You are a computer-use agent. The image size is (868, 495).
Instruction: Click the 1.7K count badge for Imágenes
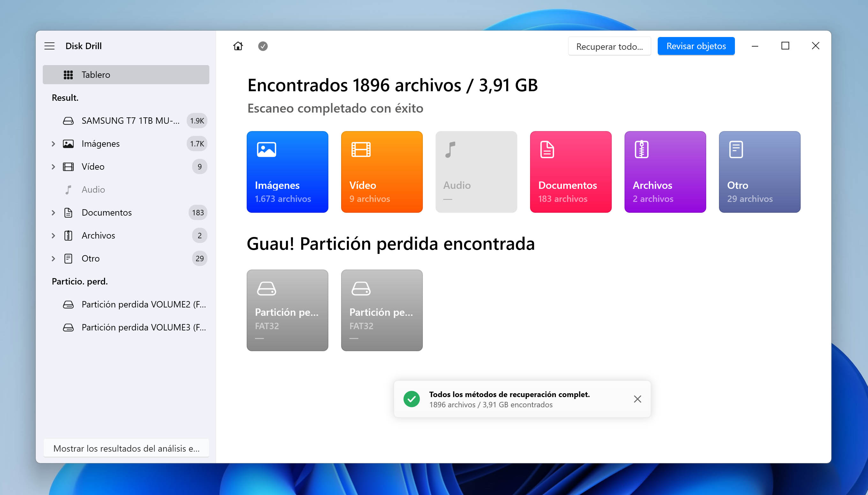click(197, 144)
